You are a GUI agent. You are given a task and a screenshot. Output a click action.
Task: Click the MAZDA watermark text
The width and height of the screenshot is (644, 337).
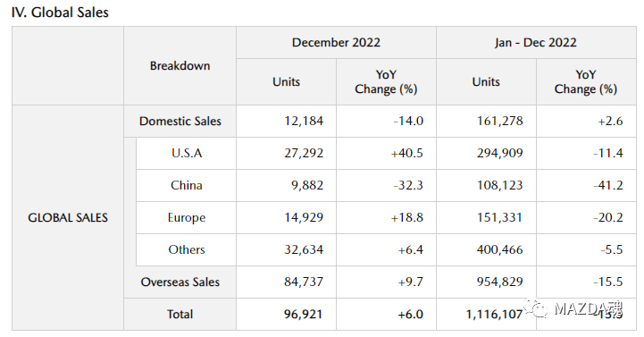(588, 308)
